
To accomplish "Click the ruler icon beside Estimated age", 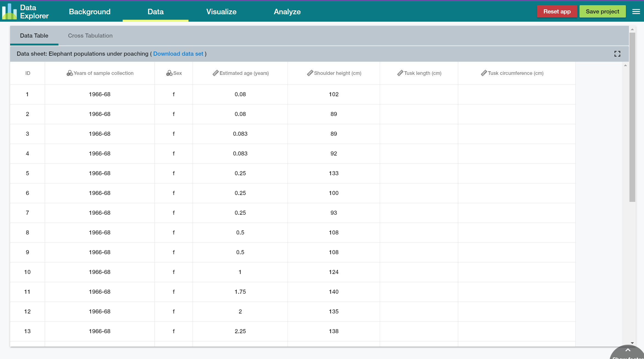I will pos(216,73).
